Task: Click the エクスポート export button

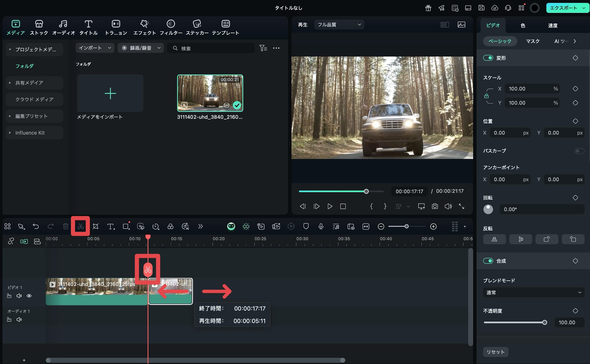Action: pos(568,8)
